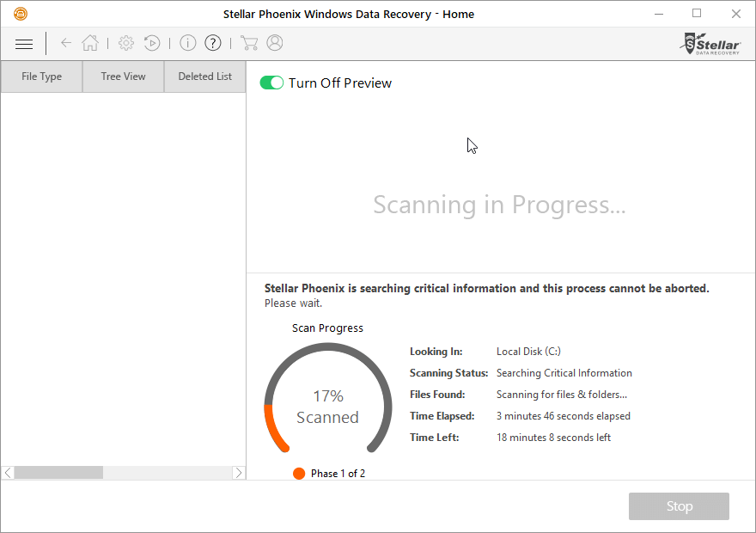756x533 pixels.
Task: Click '18 minutes 8 seconds left' text
Action: [x=553, y=438]
